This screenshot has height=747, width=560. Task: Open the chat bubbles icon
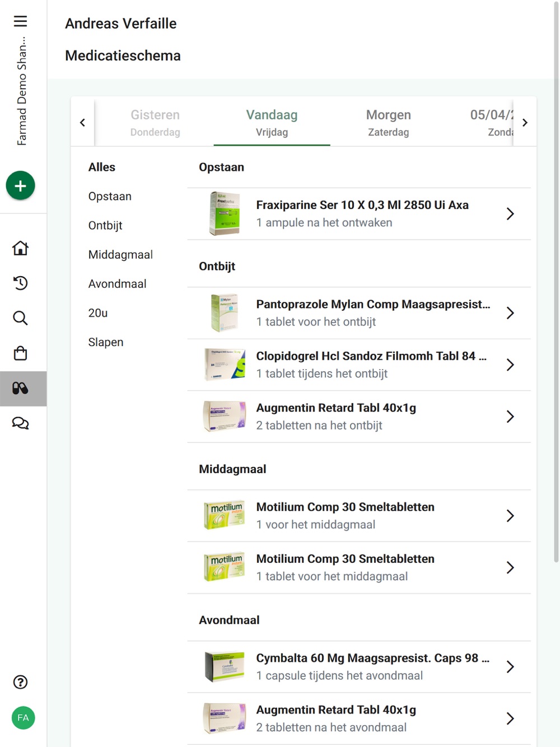coord(21,423)
